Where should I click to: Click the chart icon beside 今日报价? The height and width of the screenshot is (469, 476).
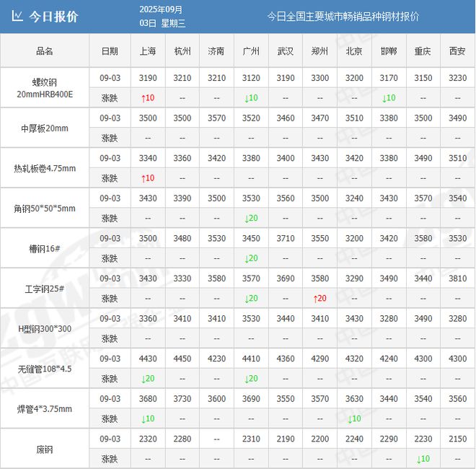[x=17, y=17]
